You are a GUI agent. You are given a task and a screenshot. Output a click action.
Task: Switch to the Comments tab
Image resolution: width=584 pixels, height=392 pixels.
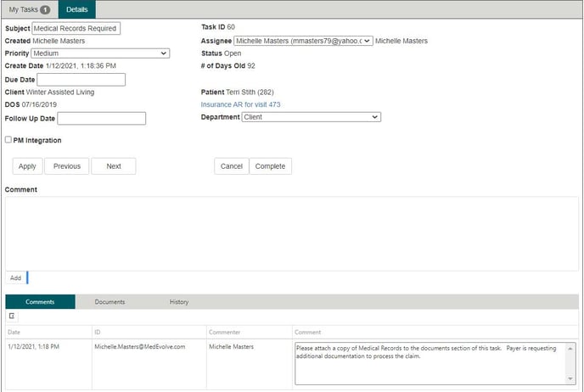pyautogui.click(x=40, y=302)
